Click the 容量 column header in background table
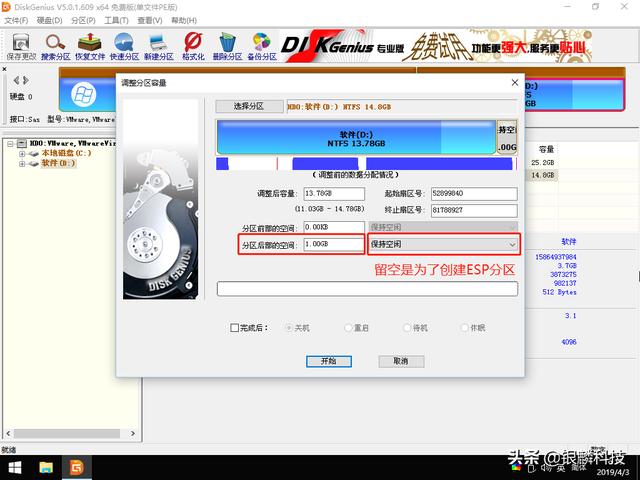This screenshot has width=640, height=480. tap(546, 149)
